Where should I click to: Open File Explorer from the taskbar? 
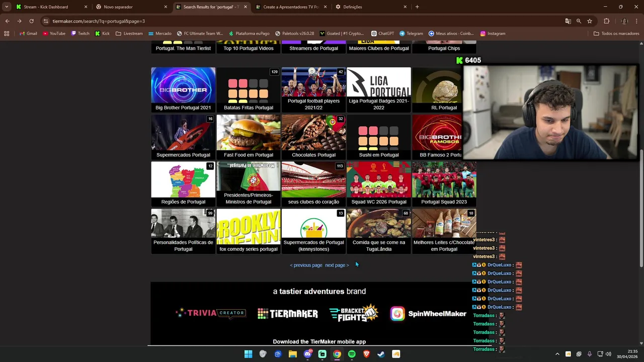[292, 354]
